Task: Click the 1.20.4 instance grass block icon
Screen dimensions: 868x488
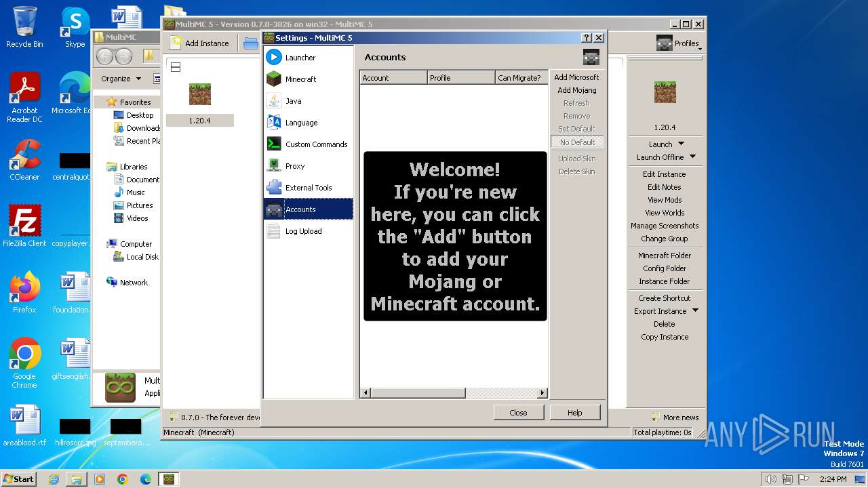Action: point(199,94)
